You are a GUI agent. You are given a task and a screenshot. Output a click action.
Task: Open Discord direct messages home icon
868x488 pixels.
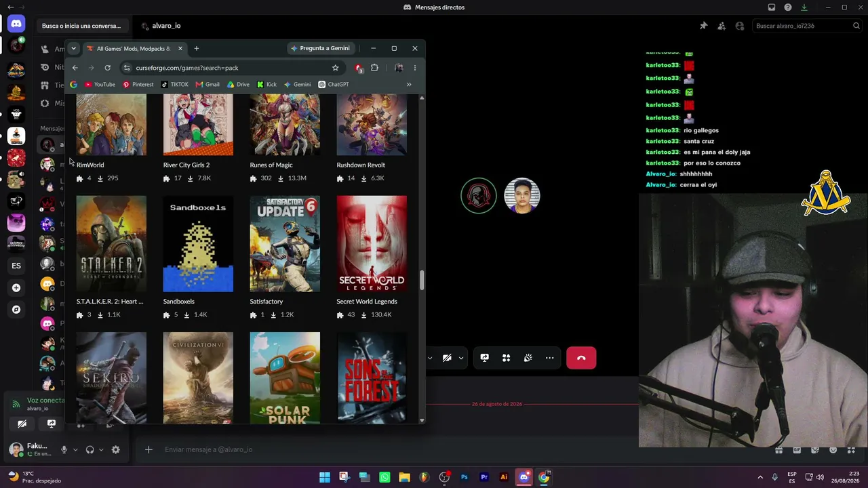16,24
